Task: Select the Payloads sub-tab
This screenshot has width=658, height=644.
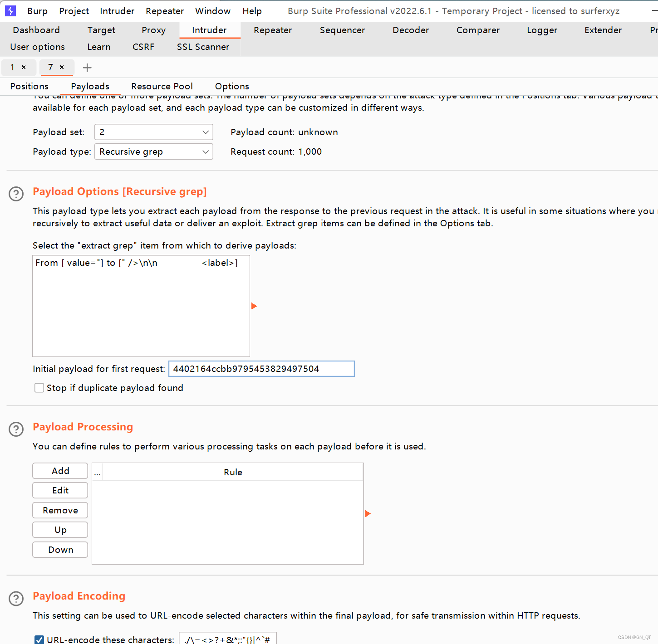Action: [x=90, y=86]
